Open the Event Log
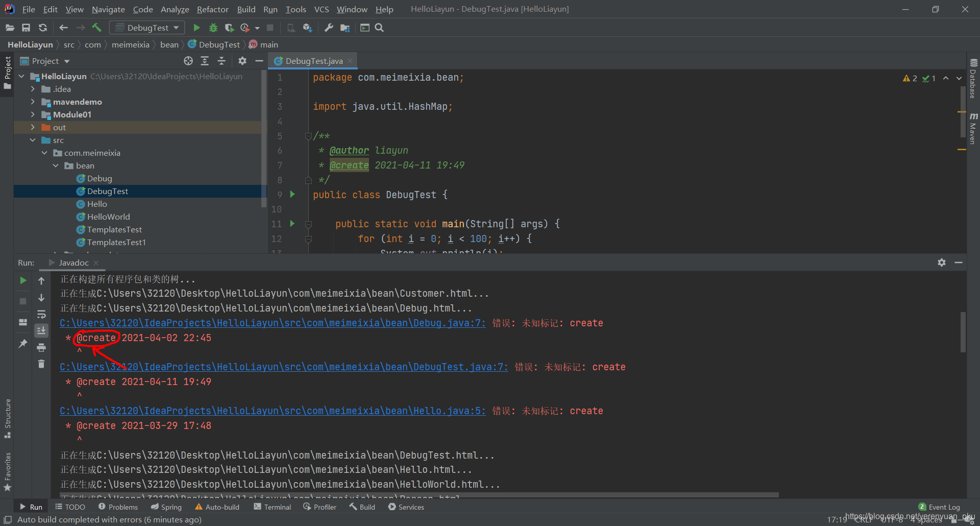The height and width of the screenshot is (526, 980). (x=939, y=507)
